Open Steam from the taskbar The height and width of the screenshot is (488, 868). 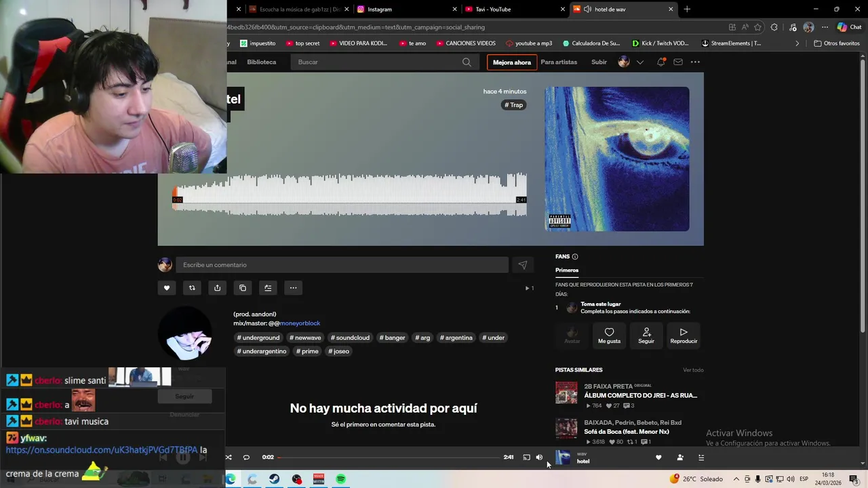[x=275, y=479]
